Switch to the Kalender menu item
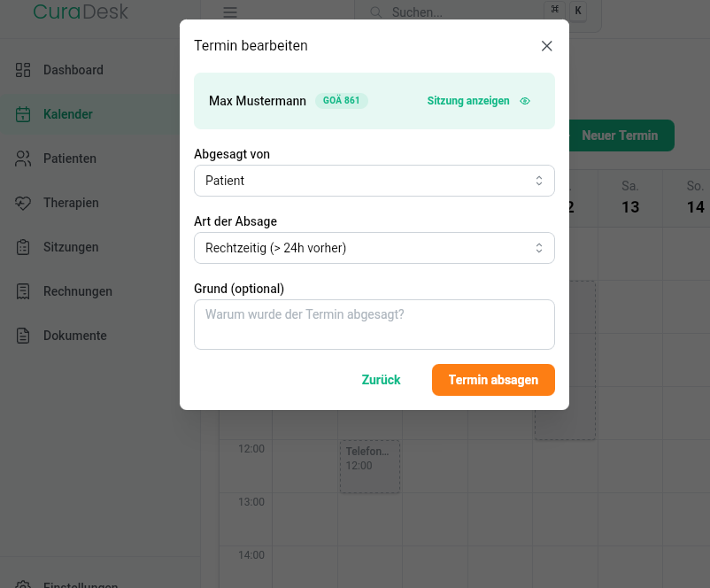The height and width of the screenshot is (588, 710). tap(69, 114)
